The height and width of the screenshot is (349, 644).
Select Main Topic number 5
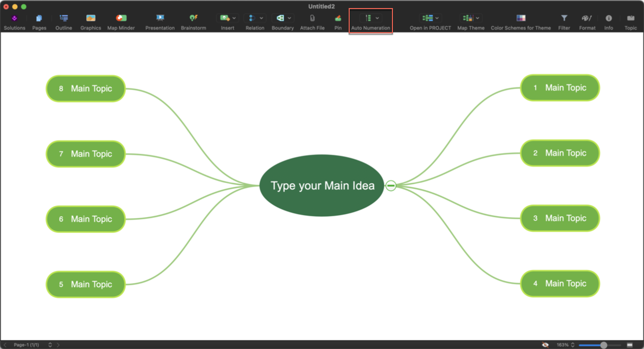[86, 284]
